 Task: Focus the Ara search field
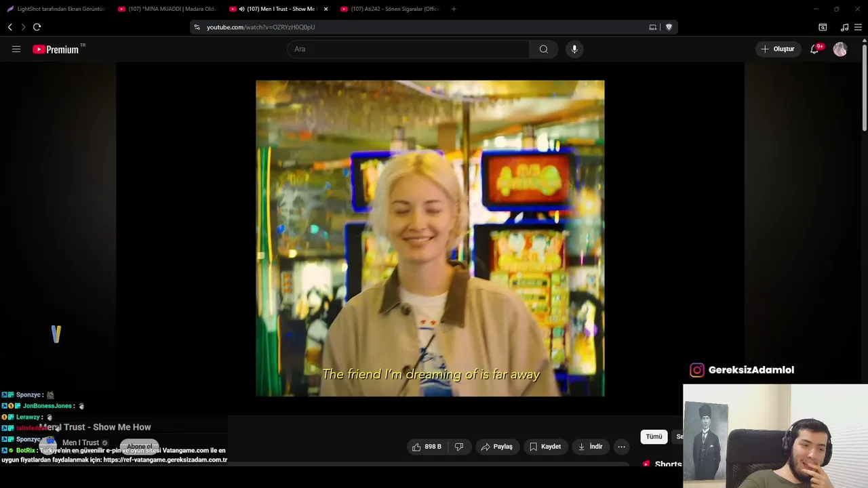pos(408,49)
